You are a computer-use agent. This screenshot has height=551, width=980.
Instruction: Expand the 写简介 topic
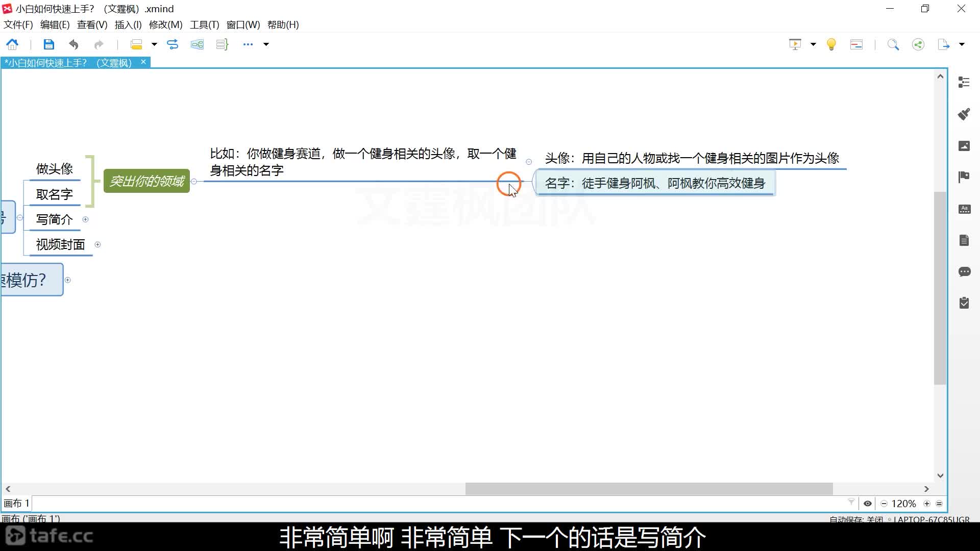click(86, 219)
